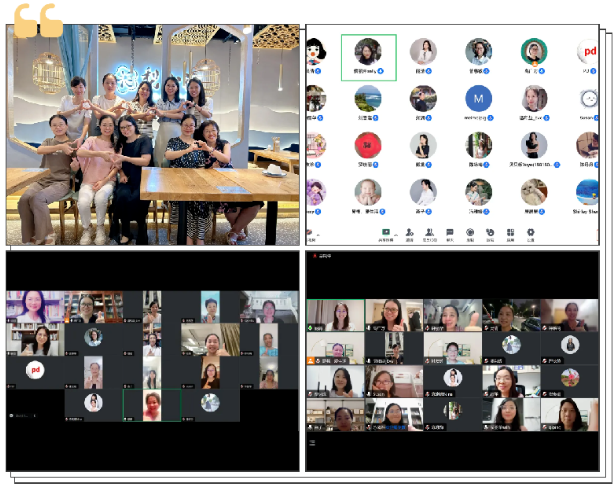Click the muted microphone icon in the meeting toolbar
Viewport: 614px width, 485px height.
tap(309, 233)
